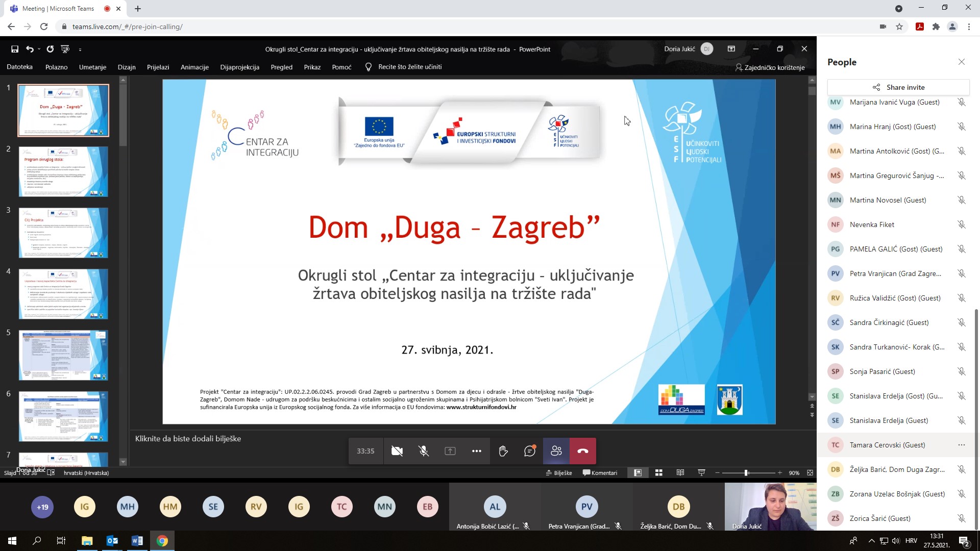
Task: Open the Dizajn ribbon tab
Action: (127, 67)
